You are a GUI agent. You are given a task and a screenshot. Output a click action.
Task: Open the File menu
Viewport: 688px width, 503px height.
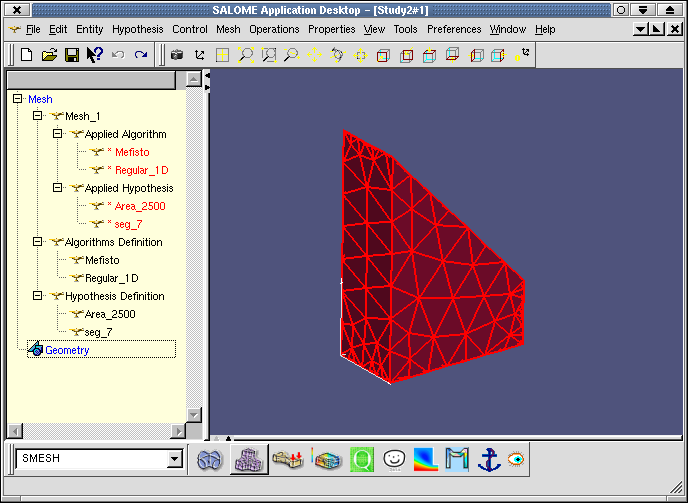coord(33,29)
